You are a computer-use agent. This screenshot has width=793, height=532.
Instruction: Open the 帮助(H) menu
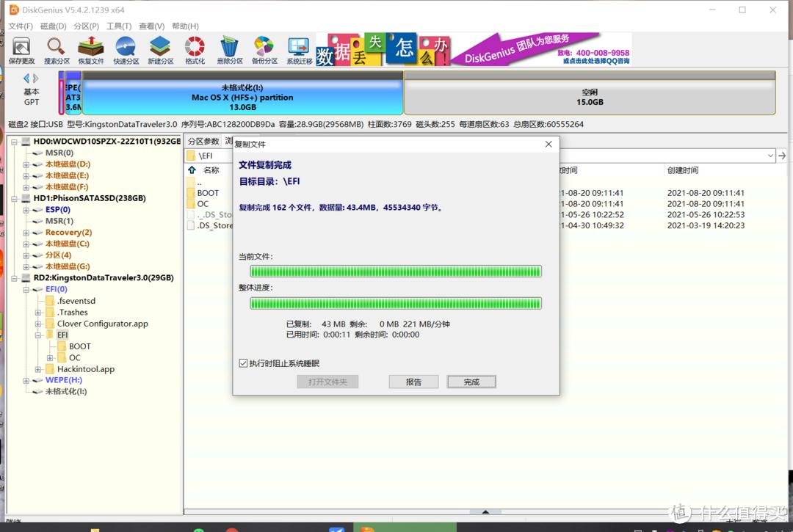click(185, 26)
